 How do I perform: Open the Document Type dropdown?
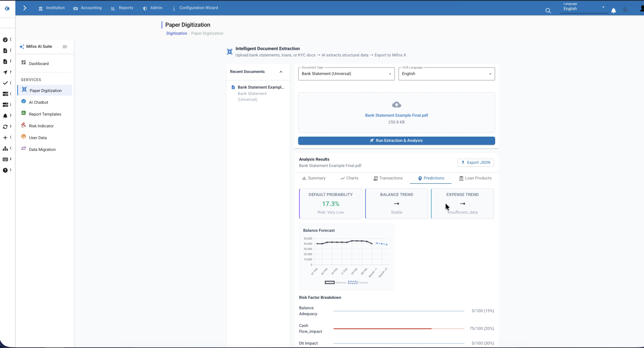346,74
